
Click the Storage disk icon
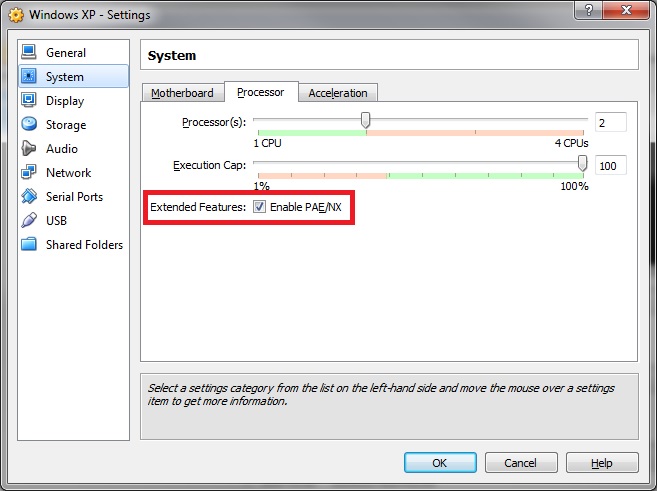(28, 124)
